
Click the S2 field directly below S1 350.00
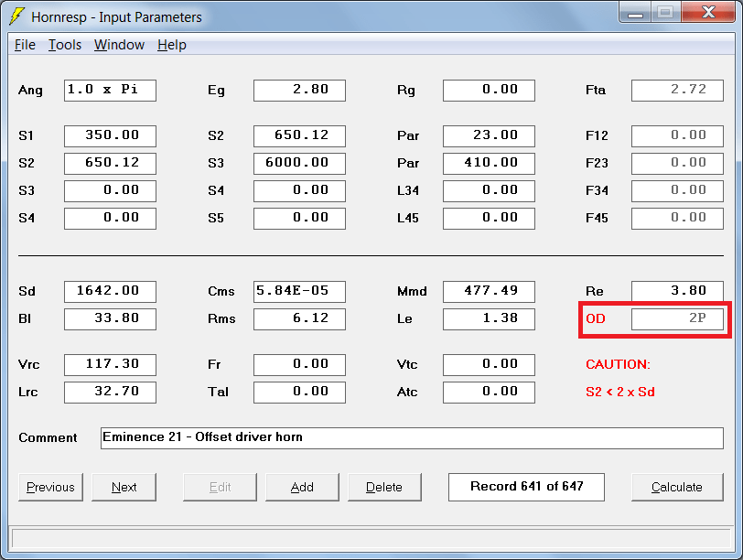click(x=110, y=164)
